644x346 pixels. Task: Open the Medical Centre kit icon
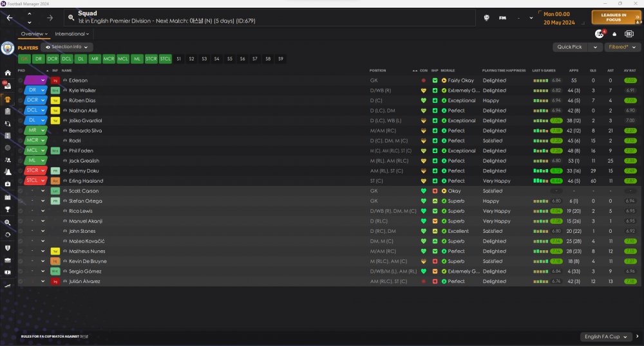click(7, 185)
